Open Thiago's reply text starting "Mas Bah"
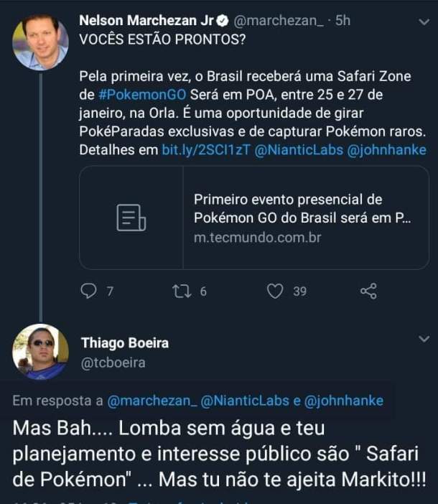Image resolution: width=438 pixels, height=504 pixels. 215,453
